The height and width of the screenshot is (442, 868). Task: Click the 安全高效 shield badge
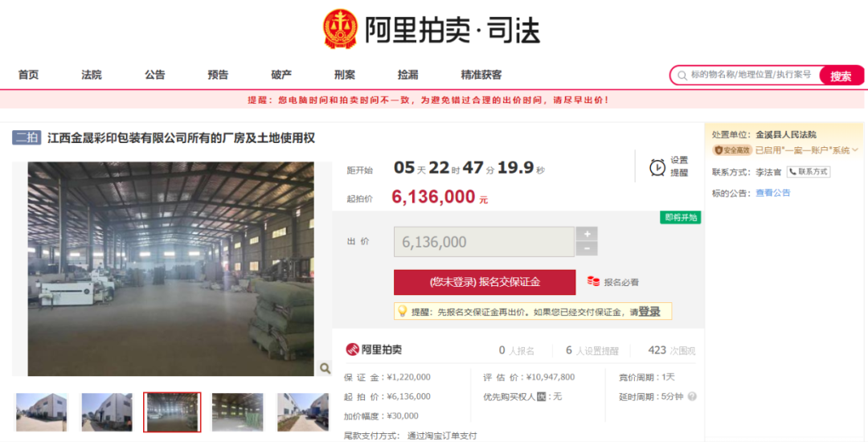732,150
